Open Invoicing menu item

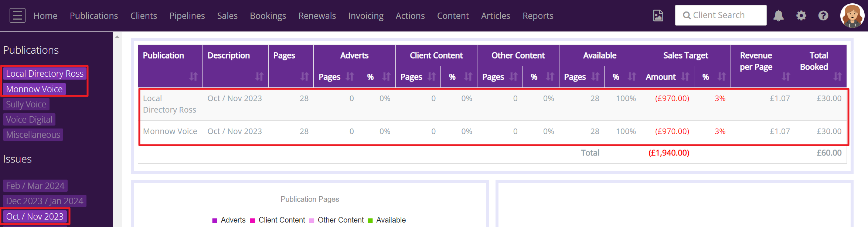coord(366,16)
